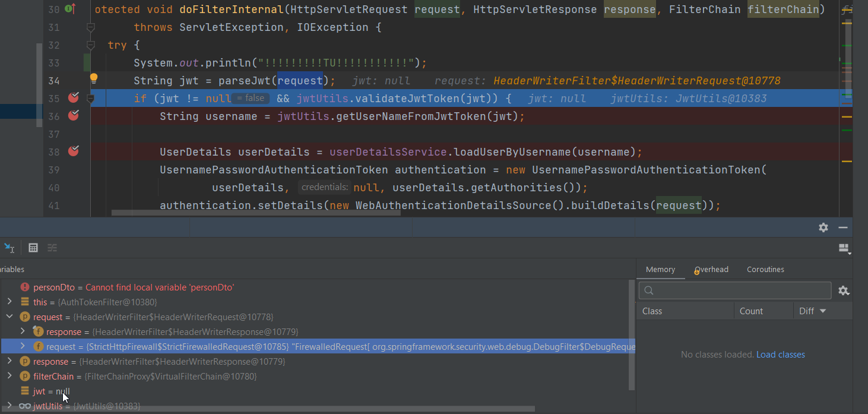Screen dimensions: 868x414
Task: Collapse the if block fold at line 35
Action: (x=91, y=99)
